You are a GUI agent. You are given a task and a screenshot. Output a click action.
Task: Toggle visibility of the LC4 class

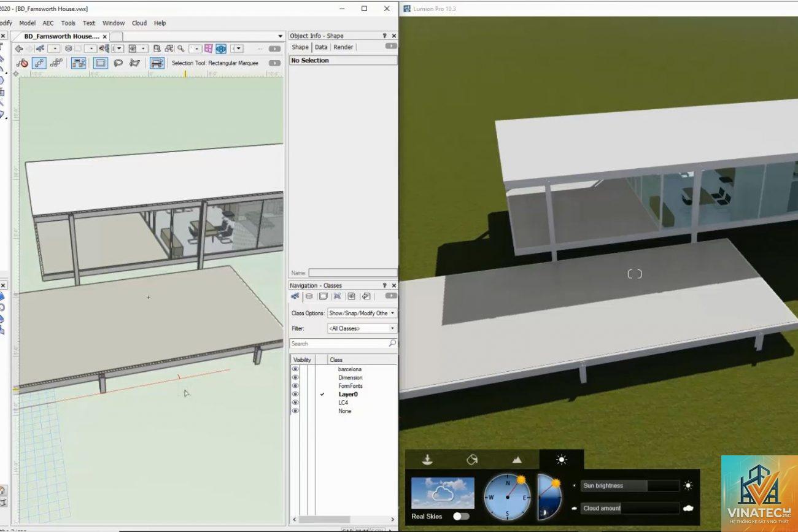[295, 403]
